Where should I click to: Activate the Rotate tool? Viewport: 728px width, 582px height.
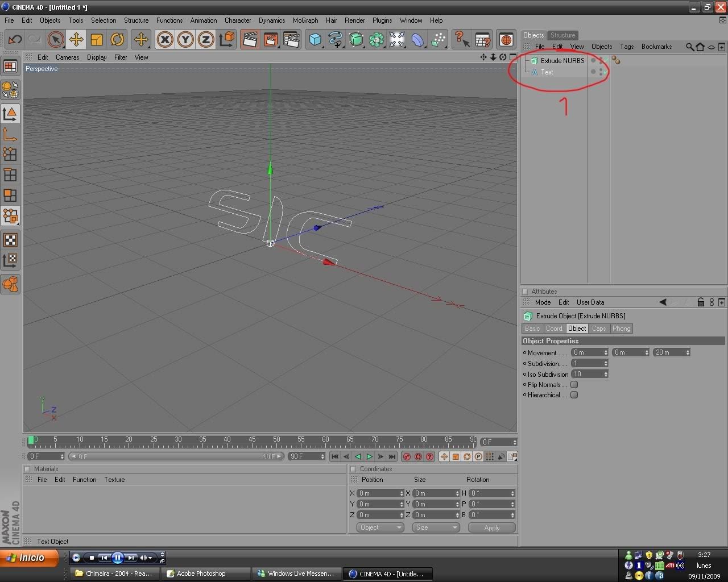coord(117,39)
